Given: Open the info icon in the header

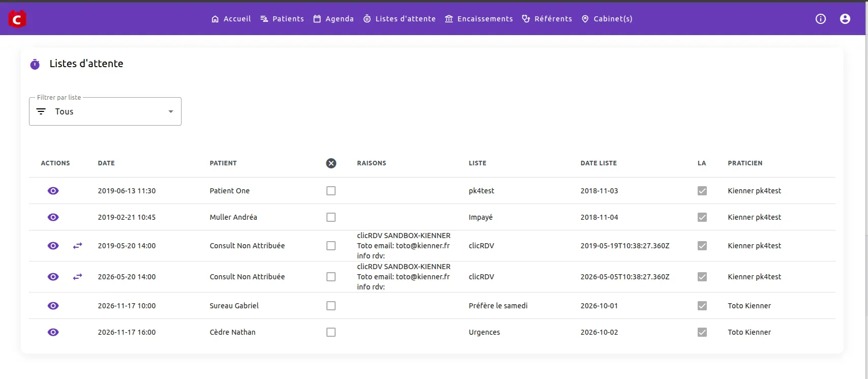Looking at the screenshot, I should coord(821,19).
